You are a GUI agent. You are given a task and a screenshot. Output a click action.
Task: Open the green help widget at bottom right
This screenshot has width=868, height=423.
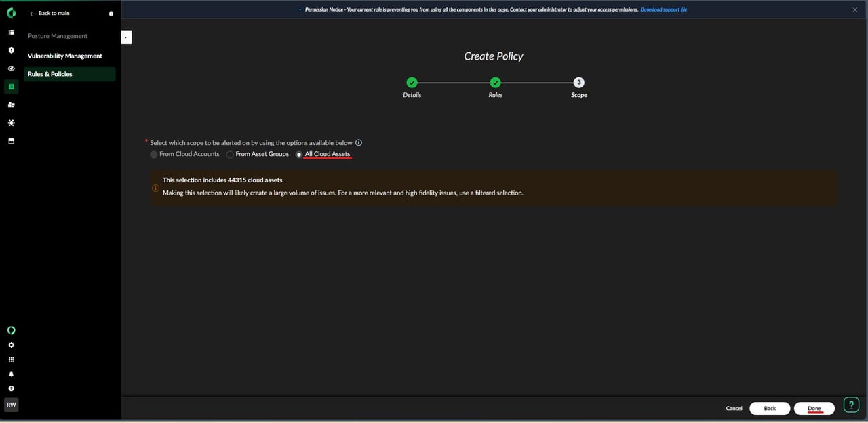click(851, 405)
